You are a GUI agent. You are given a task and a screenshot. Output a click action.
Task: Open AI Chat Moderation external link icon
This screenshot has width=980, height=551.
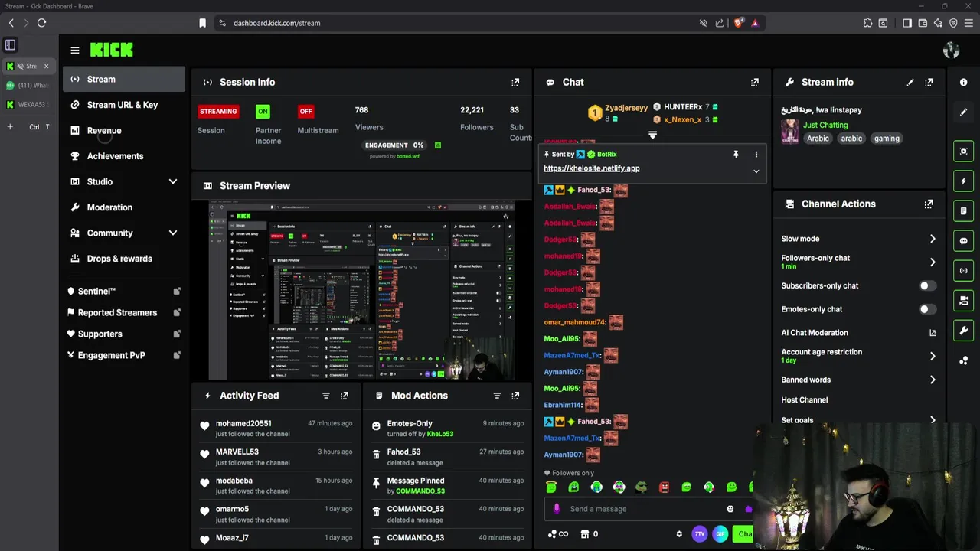933,333
